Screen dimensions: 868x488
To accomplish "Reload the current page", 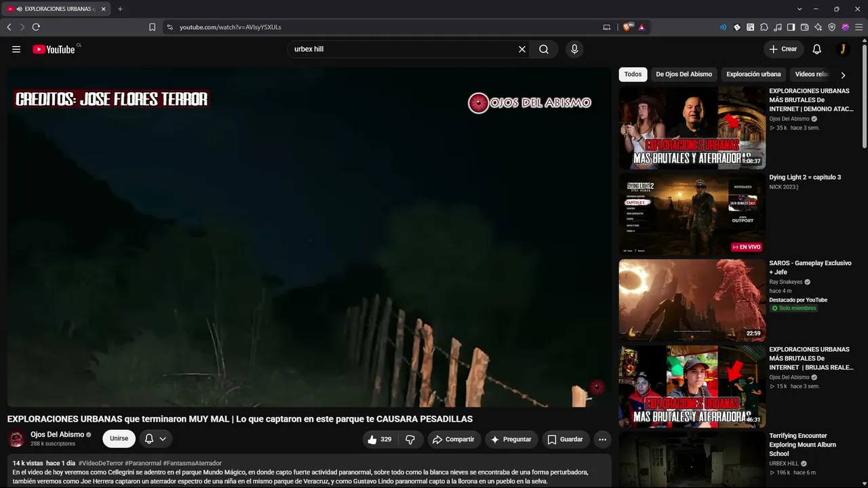I will (x=36, y=27).
